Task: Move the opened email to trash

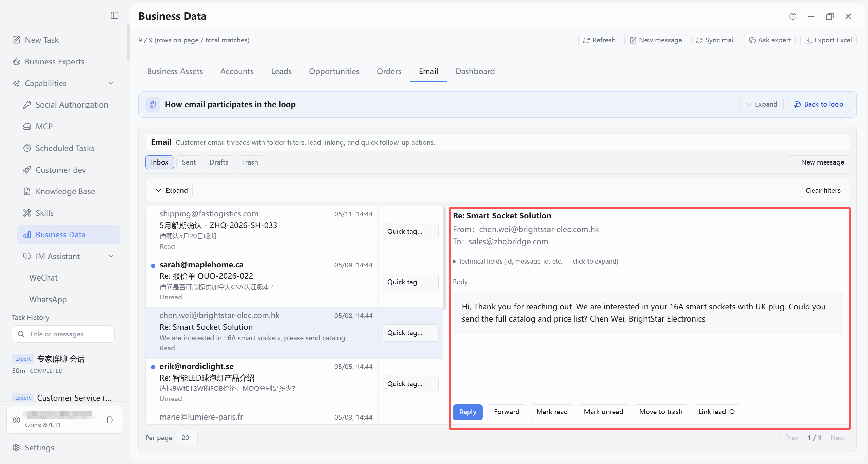Action: pos(661,412)
